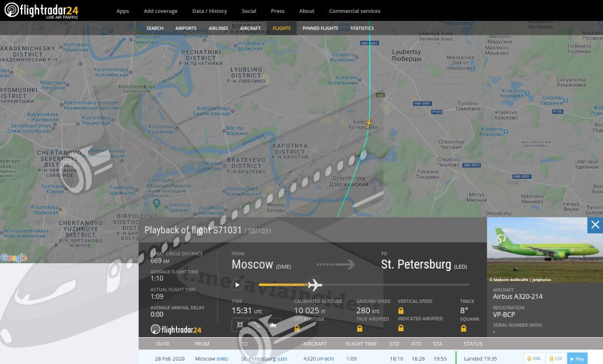Switch to the Statistics sub-tab
This screenshot has width=603, height=364.
pyautogui.click(x=362, y=28)
